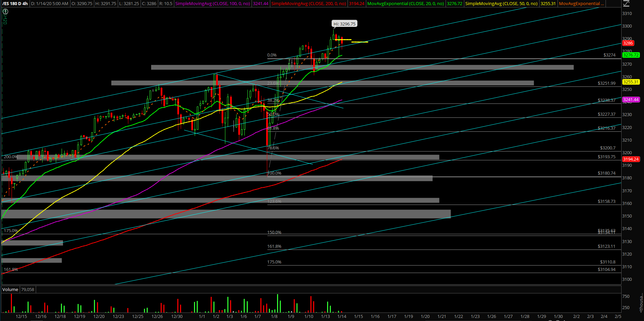Click the 79,058 volume value
The height and width of the screenshot is (321, 644).
[28, 290]
